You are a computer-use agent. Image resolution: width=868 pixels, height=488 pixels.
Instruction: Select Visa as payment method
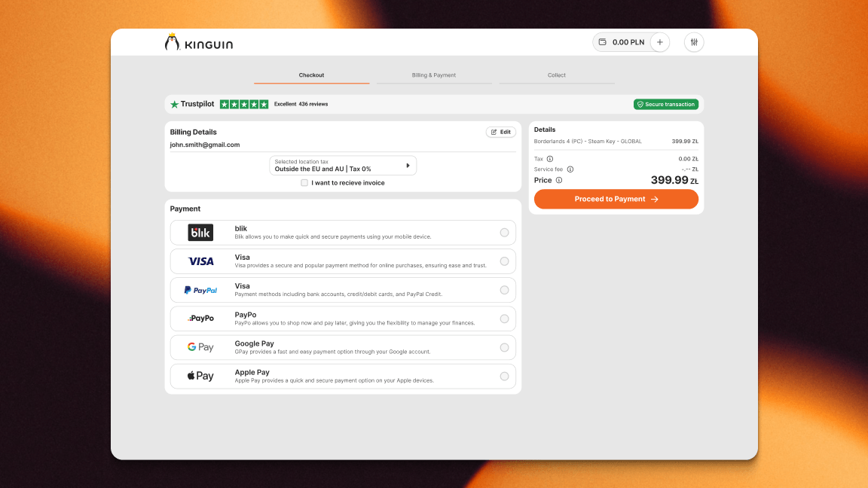pos(504,261)
